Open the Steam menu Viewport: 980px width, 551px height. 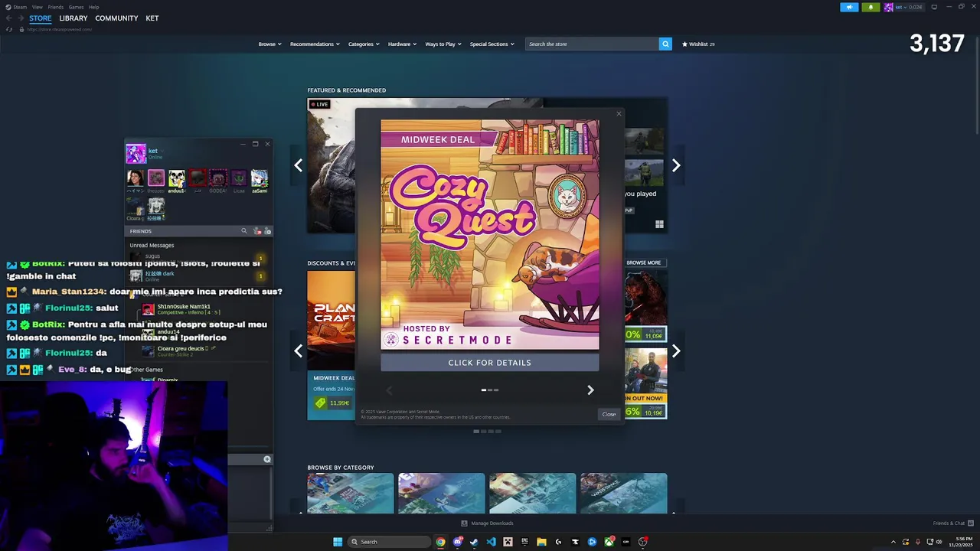(x=20, y=7)
